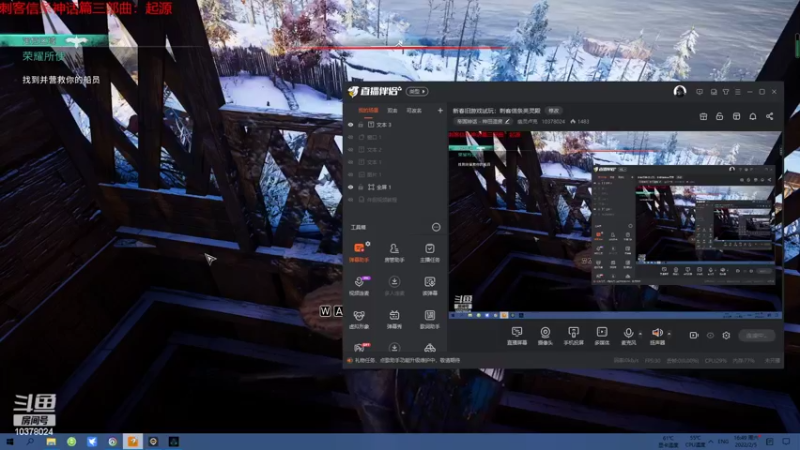Click the streamer avatar in title bar
This screenshot has width=800, height=450.
pyautogui.click(x=680, y=91)
